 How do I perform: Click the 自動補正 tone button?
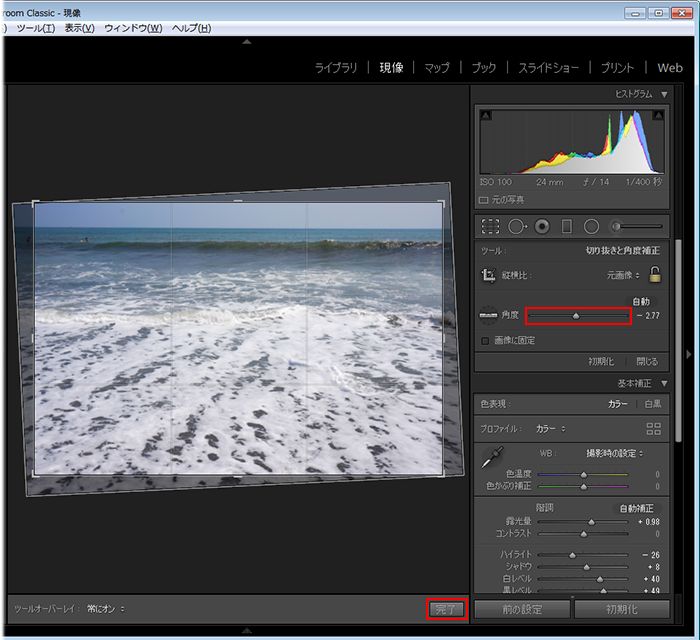pyautogui.click(x=636, y=508)
